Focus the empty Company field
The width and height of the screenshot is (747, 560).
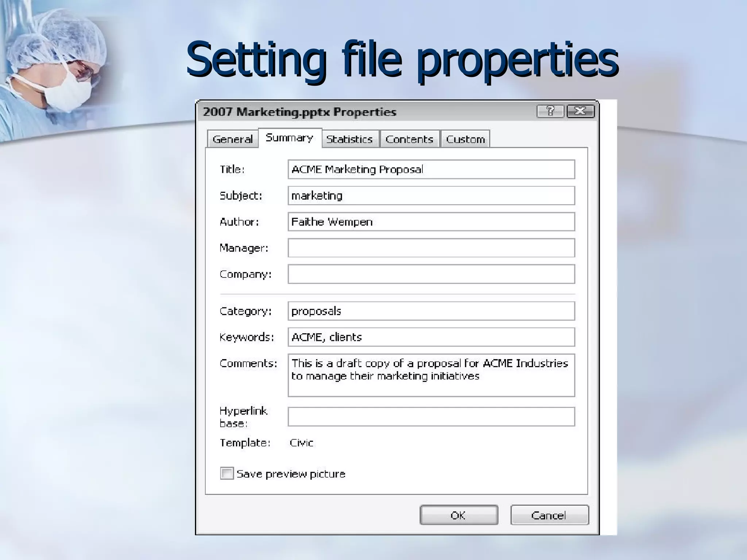click(x=431, y=274)
